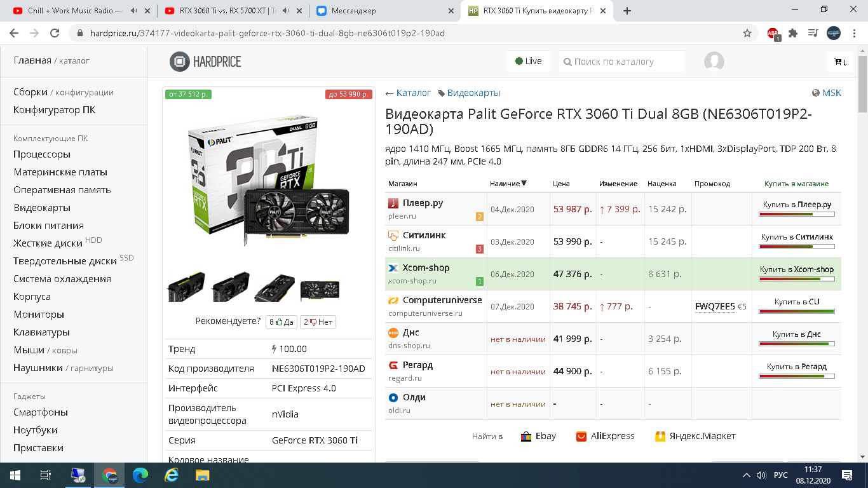This screenshot has width=868, height=488.
Task: Open the user account menu
Action: coord(713,61)
